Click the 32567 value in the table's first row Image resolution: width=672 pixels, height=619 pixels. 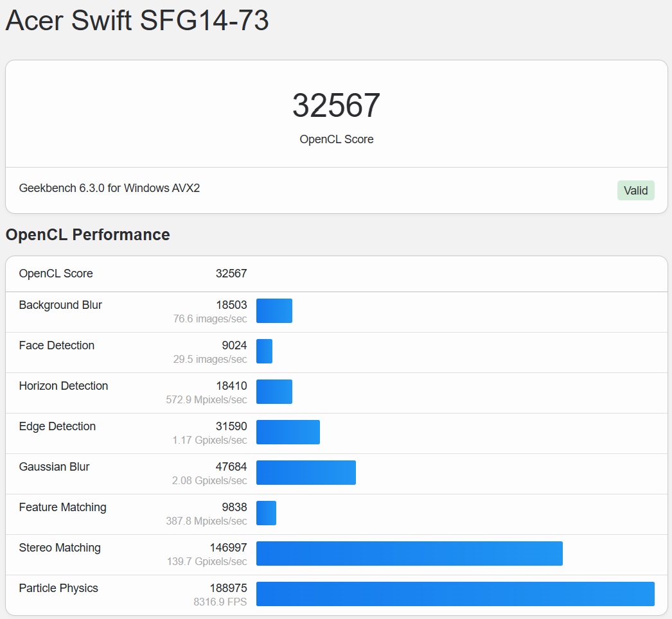[231, 274]
